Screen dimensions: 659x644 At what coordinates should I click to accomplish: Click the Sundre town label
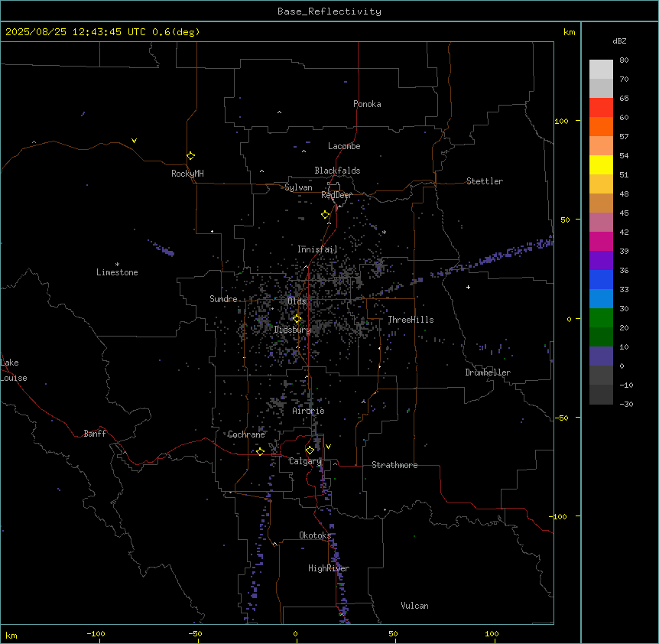click(x=223, y=299)
